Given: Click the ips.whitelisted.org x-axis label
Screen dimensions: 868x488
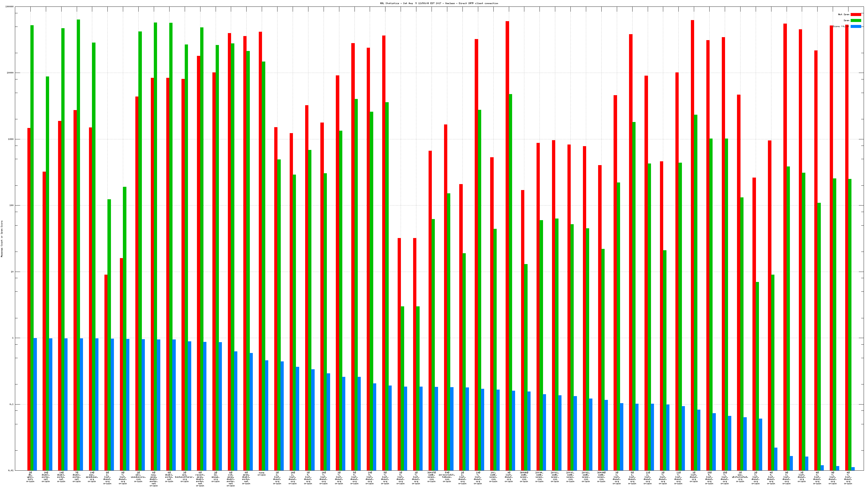Looking at the screenshot, I should click(x=740, y=477).
